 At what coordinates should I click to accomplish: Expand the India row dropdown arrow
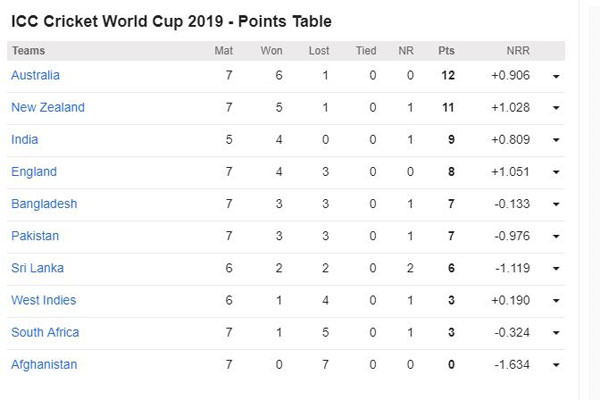556,140
